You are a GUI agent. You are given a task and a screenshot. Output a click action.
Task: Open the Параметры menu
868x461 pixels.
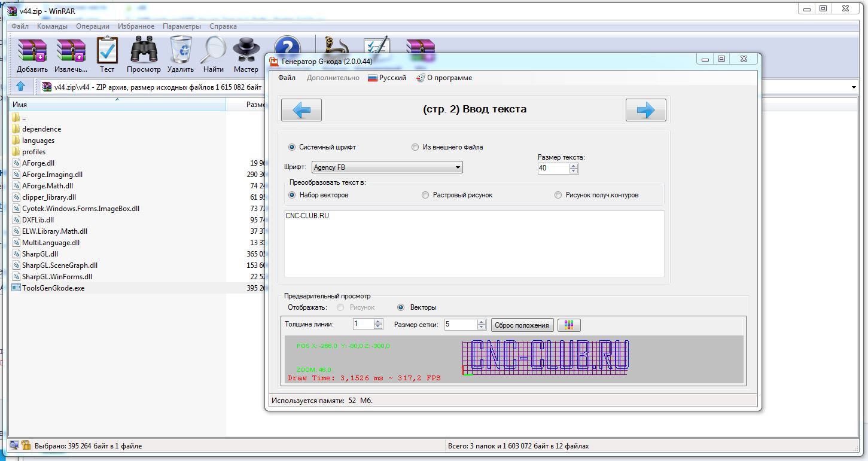pos(182,26)
